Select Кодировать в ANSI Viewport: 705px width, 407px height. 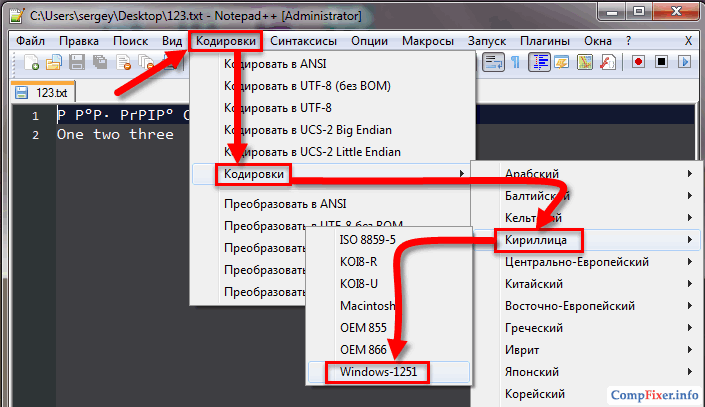tap(333, 64)
